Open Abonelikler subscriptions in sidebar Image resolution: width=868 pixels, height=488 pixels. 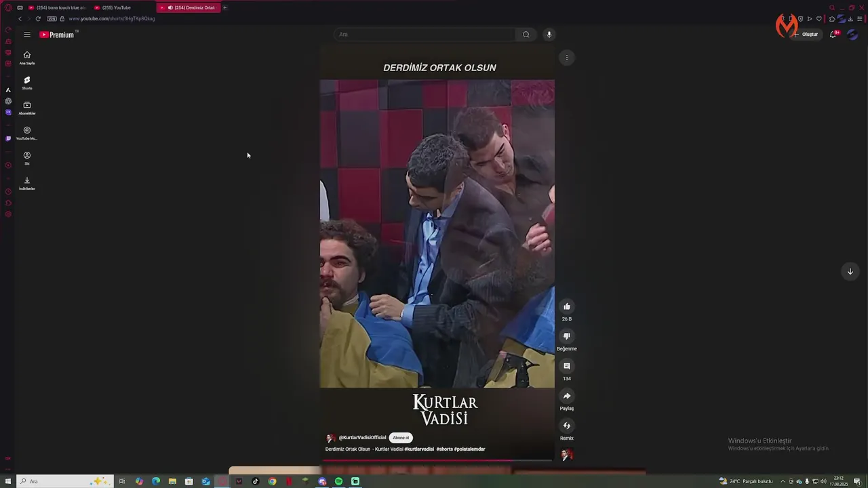point(27,108)
